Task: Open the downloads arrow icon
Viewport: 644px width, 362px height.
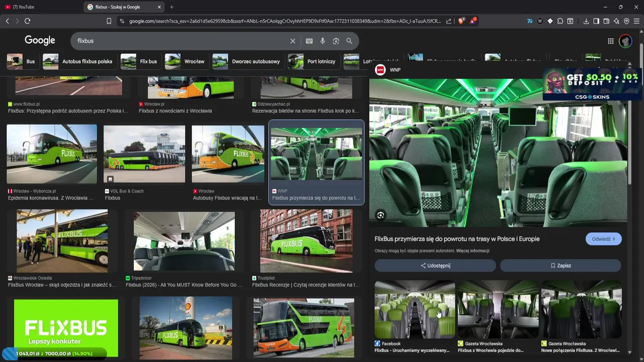Action: tap(586, 21)
